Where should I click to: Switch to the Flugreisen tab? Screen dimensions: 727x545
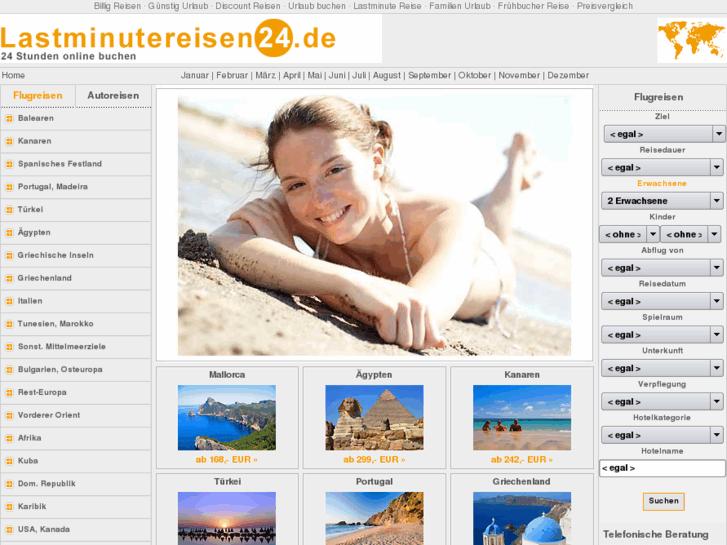[x=38, y=96]
